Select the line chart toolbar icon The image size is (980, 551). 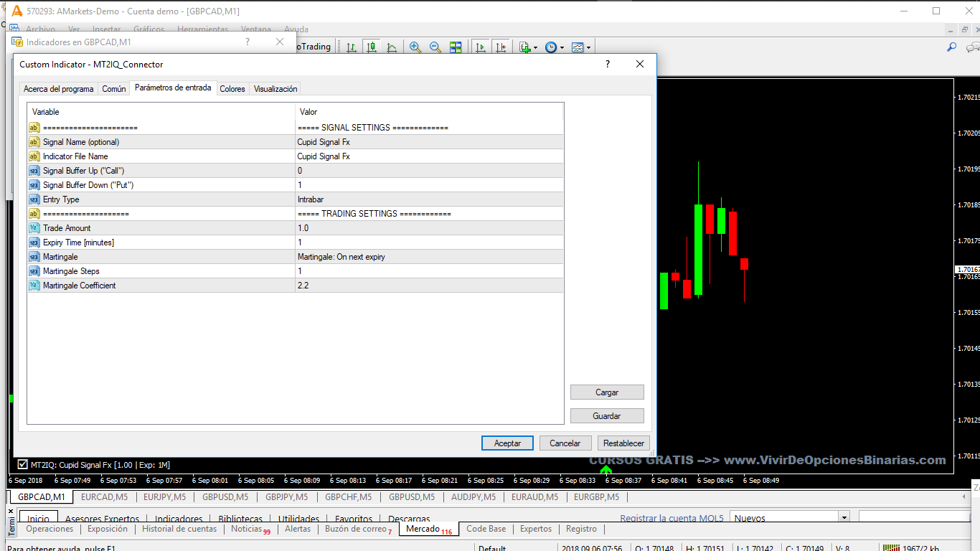pyautogui.click(x=392, y=47)
